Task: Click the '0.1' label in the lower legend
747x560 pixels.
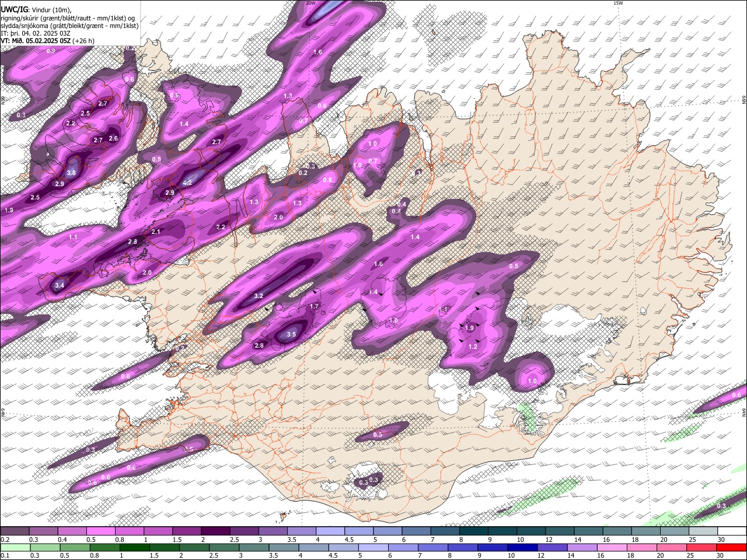Action: point(5,555)
